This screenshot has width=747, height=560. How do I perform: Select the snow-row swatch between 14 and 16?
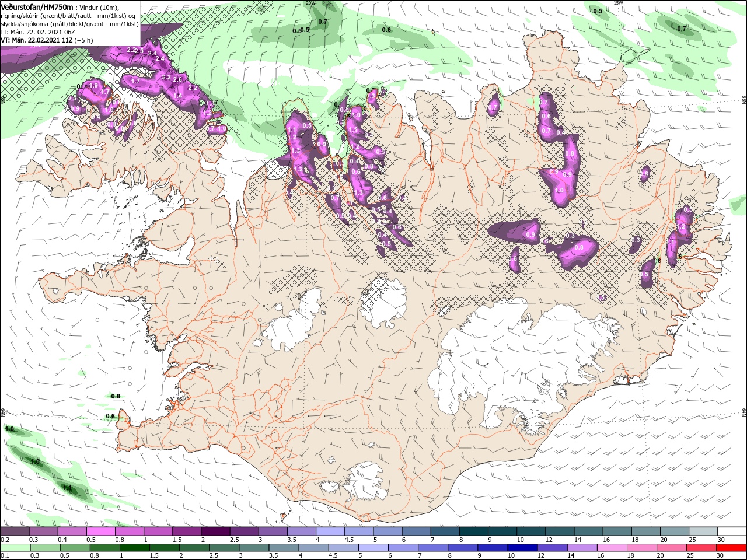(x=589, y=531)
